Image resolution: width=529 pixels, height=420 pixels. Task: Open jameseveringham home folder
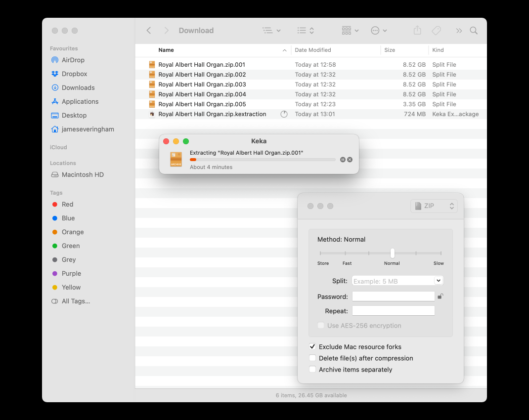(x=88, y=129)
